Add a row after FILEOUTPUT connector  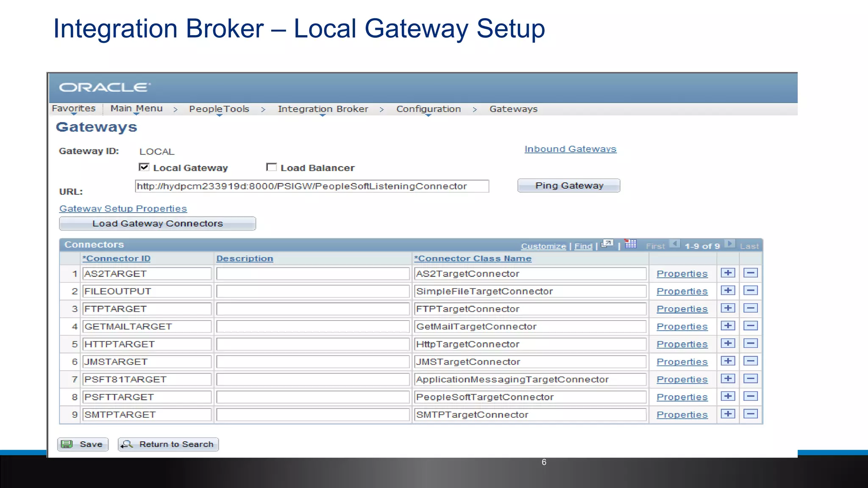click(x=728, y=291)
